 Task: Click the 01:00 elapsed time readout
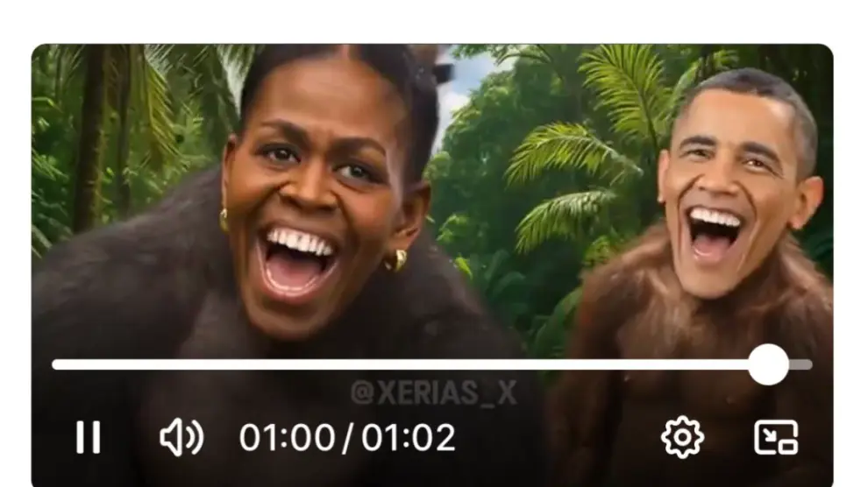pos(287,438)
